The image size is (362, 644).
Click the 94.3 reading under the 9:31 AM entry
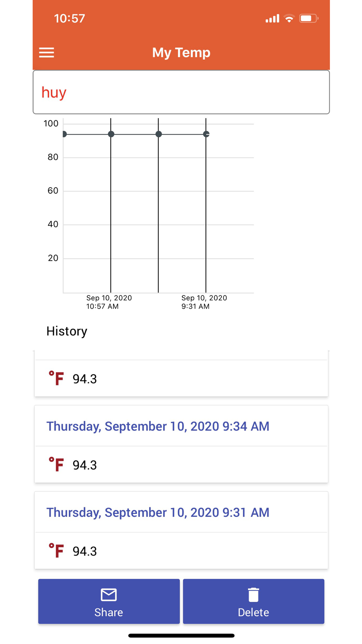click(x=85, y=551)
